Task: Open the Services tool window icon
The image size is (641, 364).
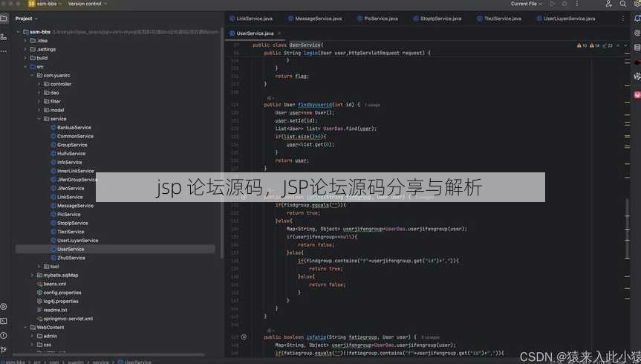Action: [3, 307]
